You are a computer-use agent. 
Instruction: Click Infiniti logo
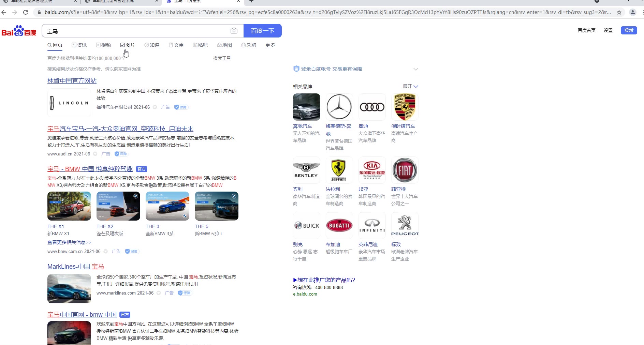pos(372,225)
